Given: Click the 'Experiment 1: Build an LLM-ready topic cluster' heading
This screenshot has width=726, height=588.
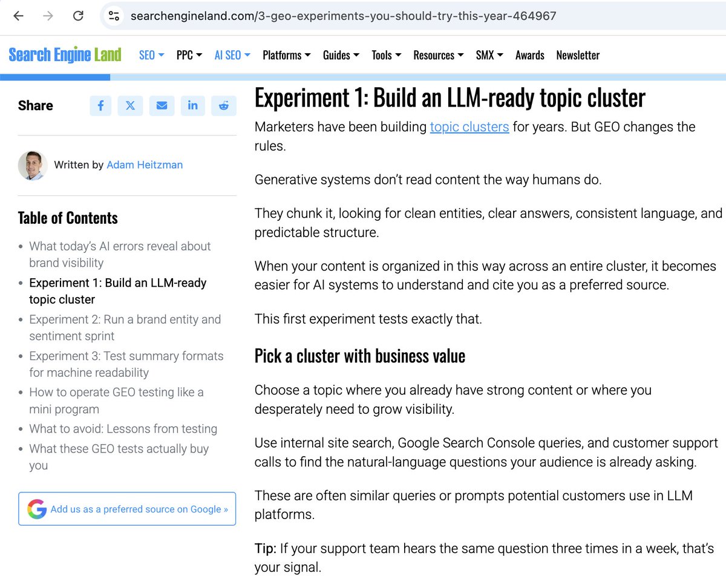Looking at the screenshot, I should coord(450,98).
